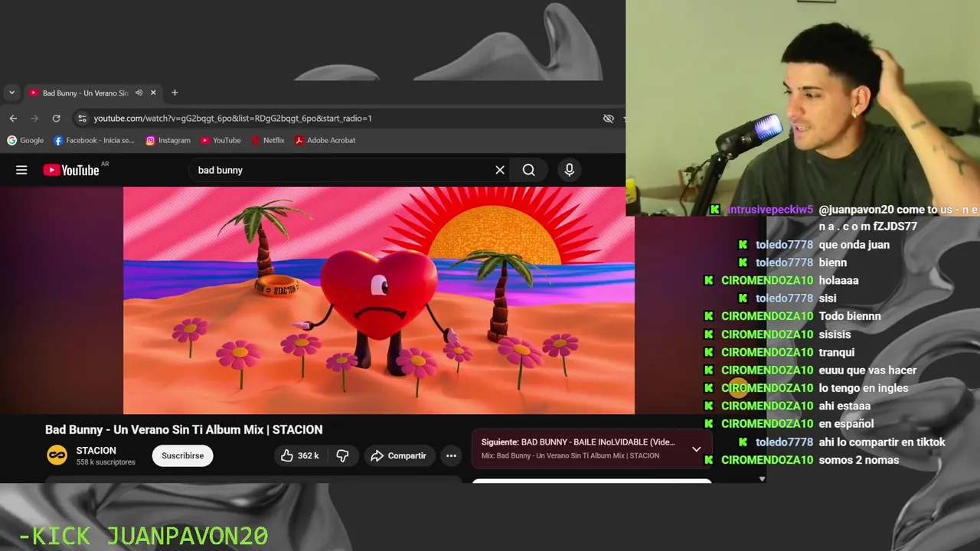Dislike the video
The image size is (980, 551).
pos(343,455)
